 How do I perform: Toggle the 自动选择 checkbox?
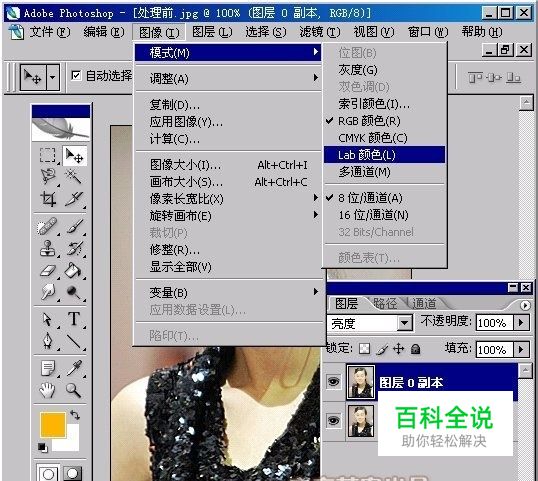[x=76, y=75]
